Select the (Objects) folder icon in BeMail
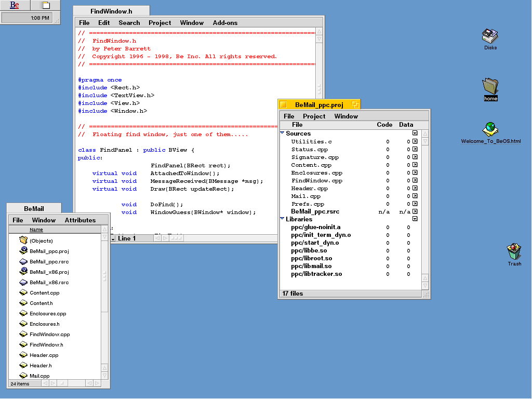532x399 pixels. coord(23,241)
